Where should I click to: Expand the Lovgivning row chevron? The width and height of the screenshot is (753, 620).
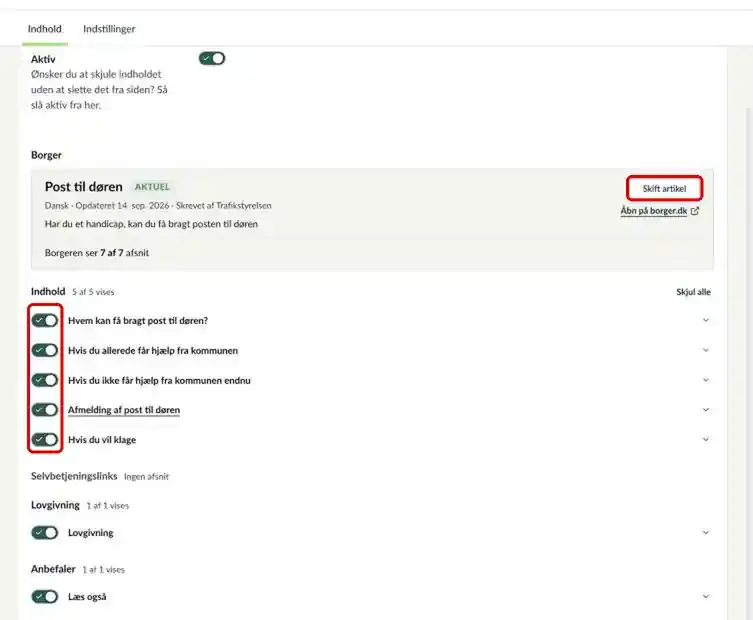(705, 532)
